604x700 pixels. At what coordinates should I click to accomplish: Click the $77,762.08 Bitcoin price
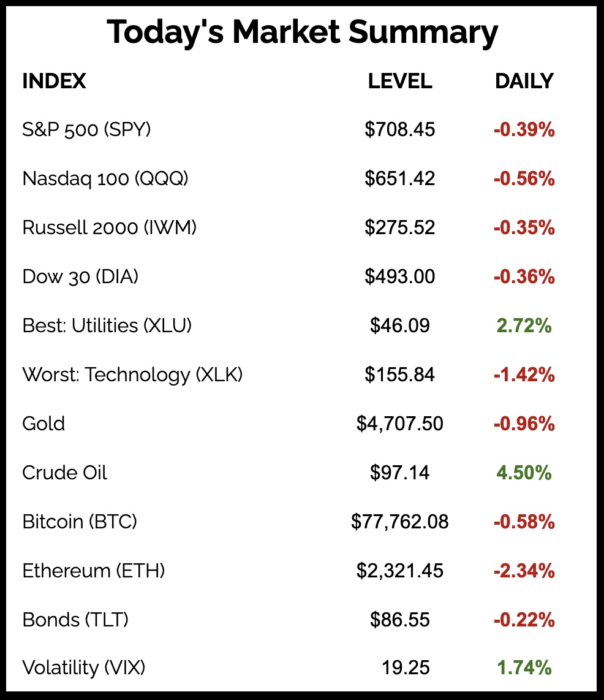(399, 522)
